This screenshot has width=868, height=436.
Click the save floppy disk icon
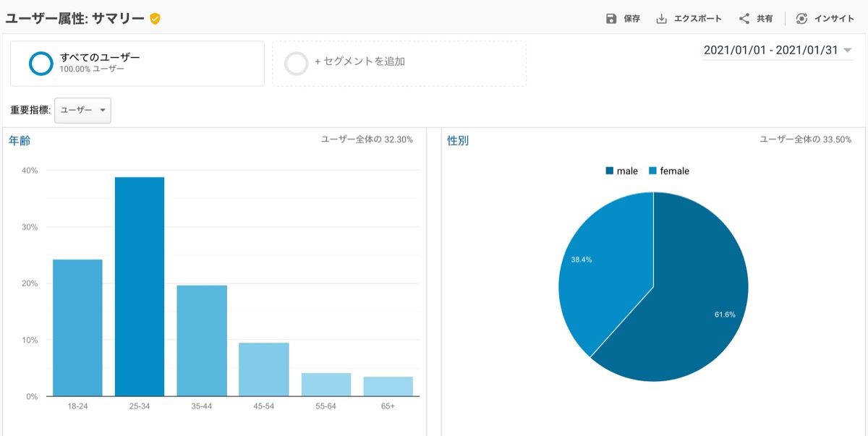611,19
